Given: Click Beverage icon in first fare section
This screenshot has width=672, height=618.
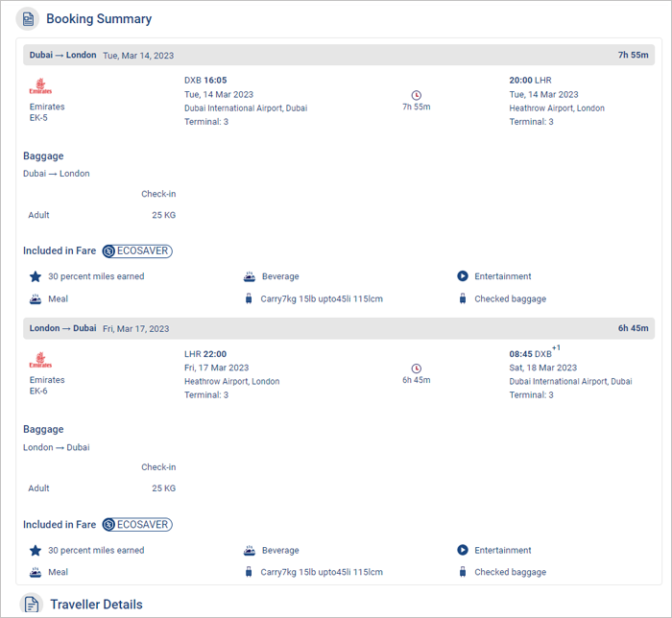Looking at the screenshot, I should 250,276.
